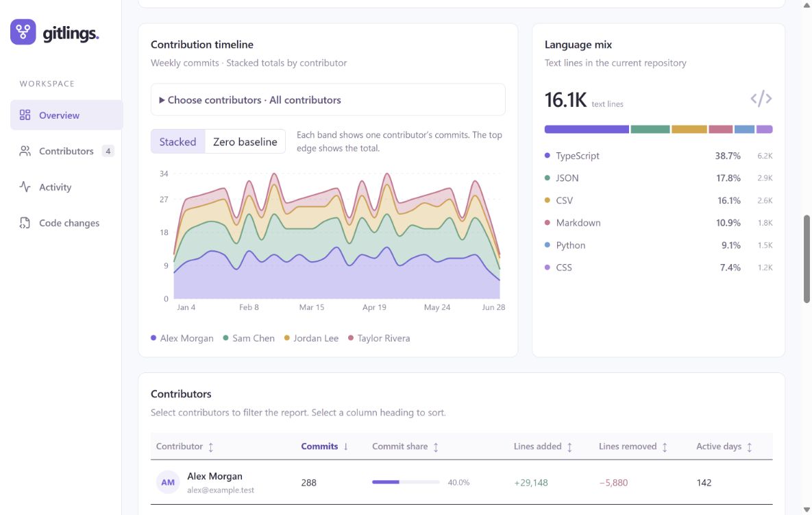Toggle Jordan Lee in chart legend

pos(311,338)
